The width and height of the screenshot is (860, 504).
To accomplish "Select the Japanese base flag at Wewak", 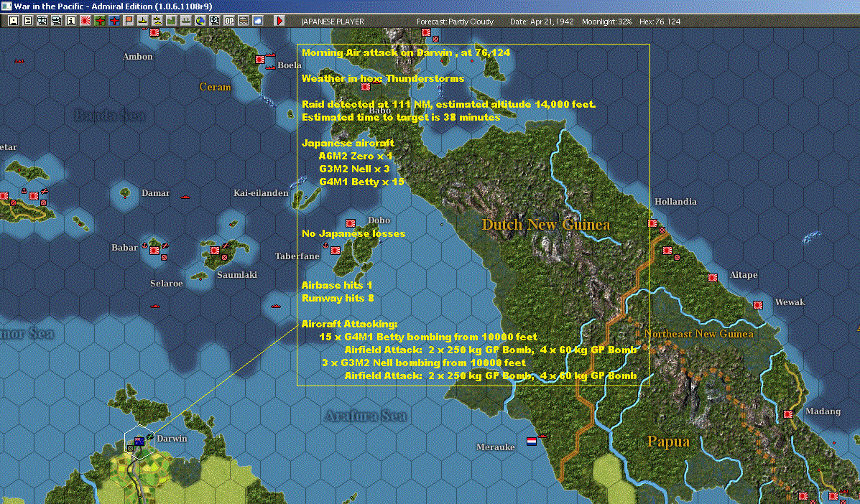I will 758,305.
